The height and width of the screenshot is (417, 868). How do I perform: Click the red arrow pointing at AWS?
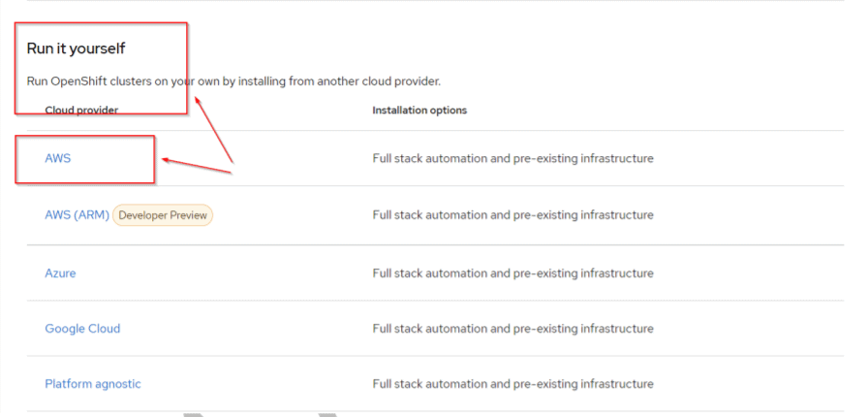(197, 166)
